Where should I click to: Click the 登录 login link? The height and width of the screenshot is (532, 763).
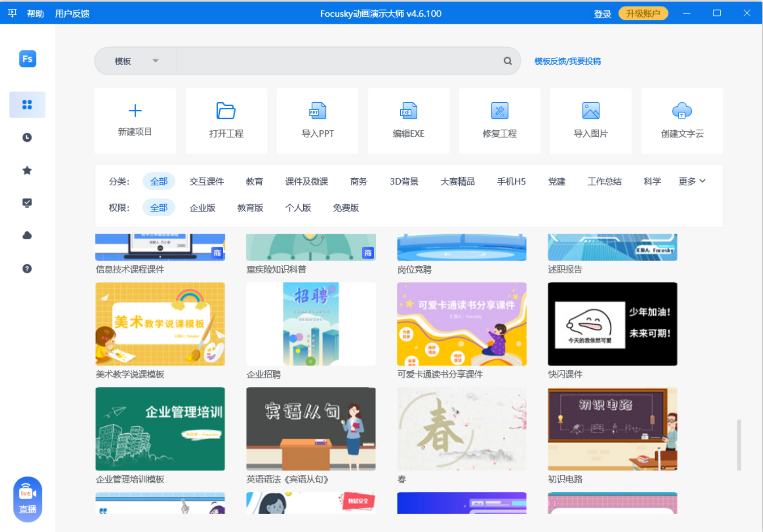pos(602,14)
